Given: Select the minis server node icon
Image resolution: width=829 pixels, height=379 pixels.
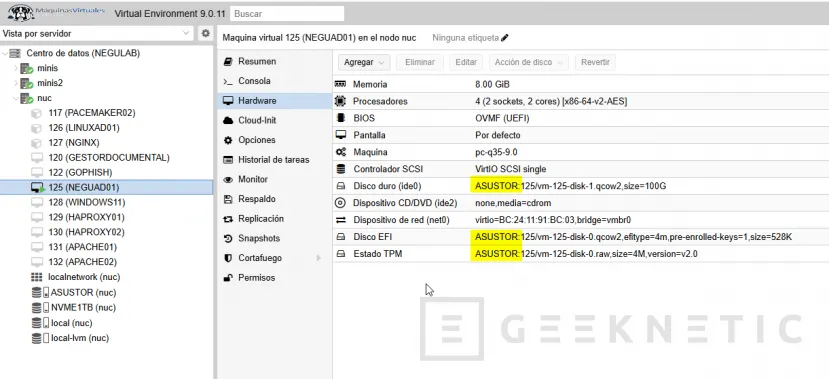Looking at the screenshot, I should tap(27, 68).
